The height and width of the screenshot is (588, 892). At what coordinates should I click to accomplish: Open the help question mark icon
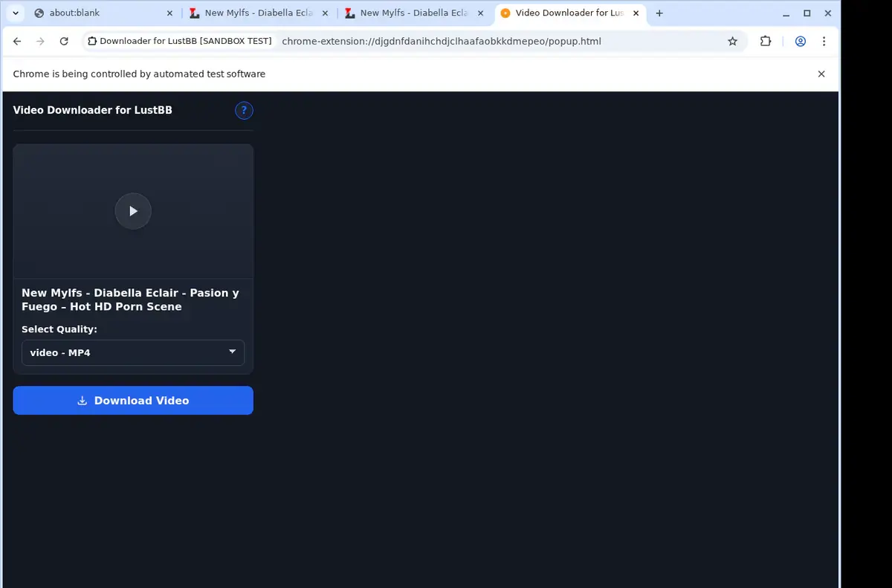click(x=244, y=111)
